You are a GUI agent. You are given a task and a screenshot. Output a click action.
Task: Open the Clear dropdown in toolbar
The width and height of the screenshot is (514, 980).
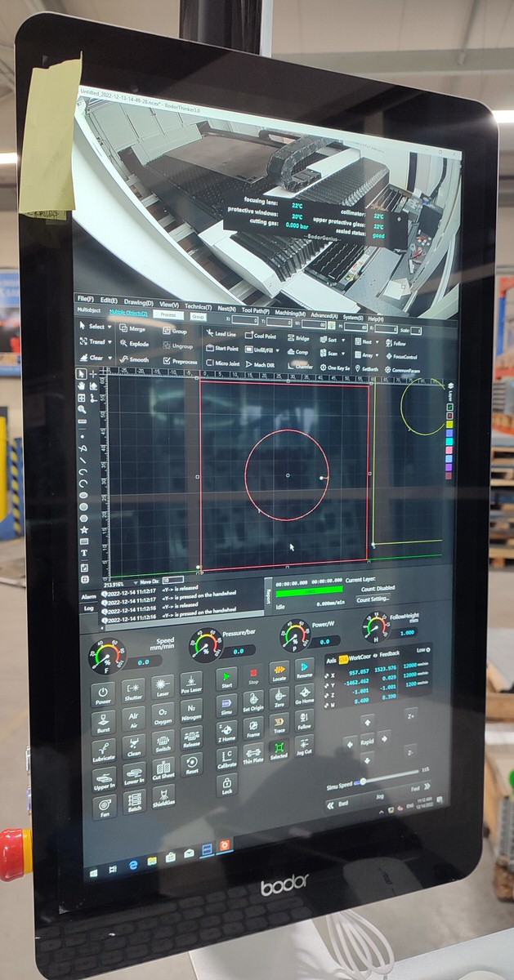96,357
